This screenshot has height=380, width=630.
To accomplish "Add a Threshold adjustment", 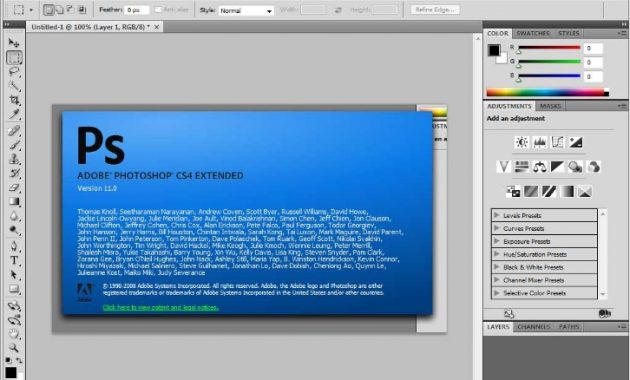I will (549, 191).
